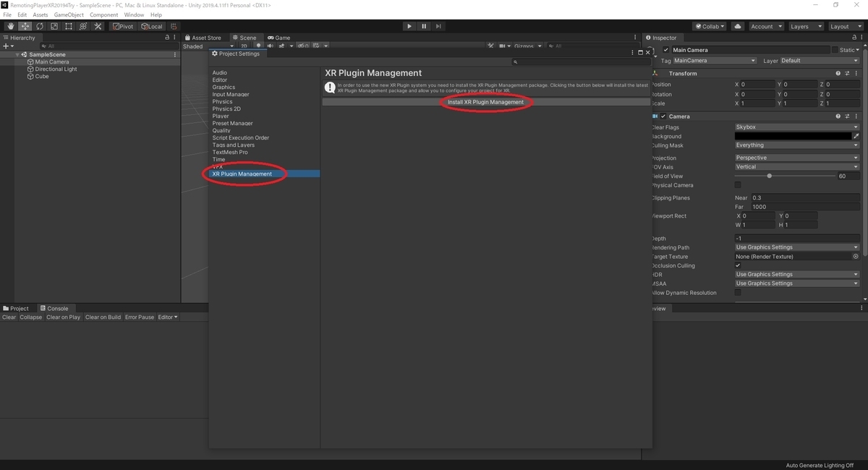Open the Layers dropdown
This screenshot has height=470, width=868.
coord(805,26)
